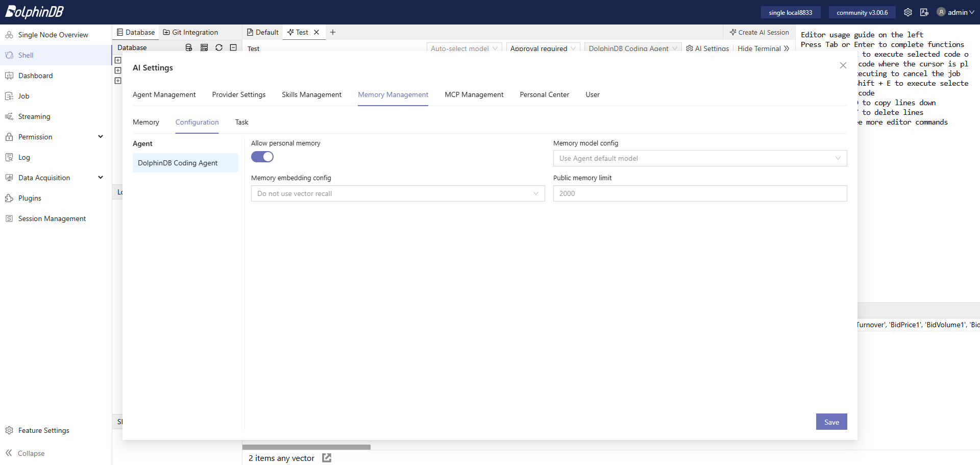Open result in new window icon
Screen dimensions: 980x465
(x=327, y=458)
